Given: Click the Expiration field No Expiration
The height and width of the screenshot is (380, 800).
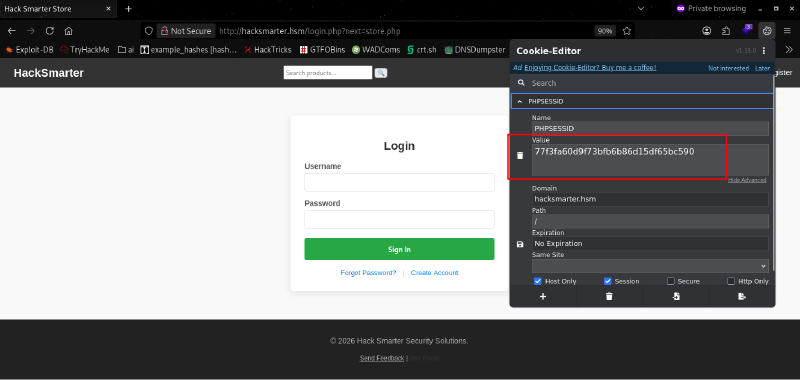Looking at the screenshot, I should click(x=650, y=243).
